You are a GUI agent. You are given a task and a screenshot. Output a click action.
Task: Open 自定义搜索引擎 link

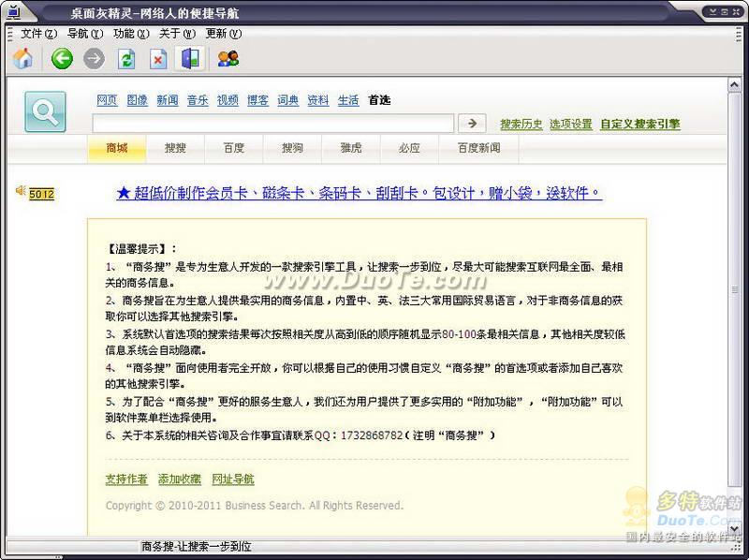coord(640,125)
